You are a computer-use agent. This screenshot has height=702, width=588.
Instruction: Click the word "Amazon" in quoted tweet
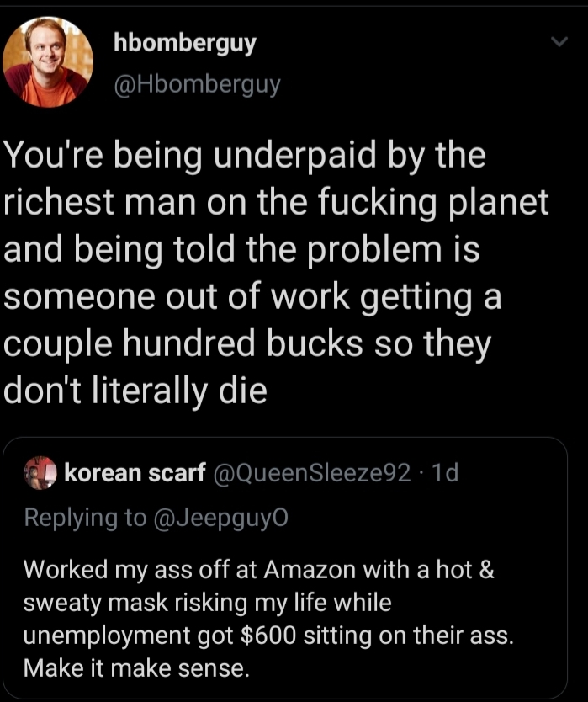tap(310, 569)
